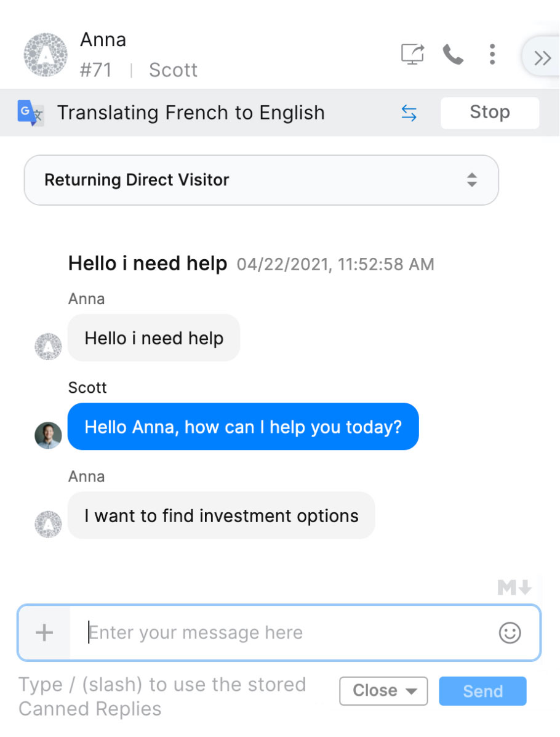Viewport: 560px width, 737px height.
Task: Open the Returning Direct Visitor dropdown
Action: (x=261, y=180)
